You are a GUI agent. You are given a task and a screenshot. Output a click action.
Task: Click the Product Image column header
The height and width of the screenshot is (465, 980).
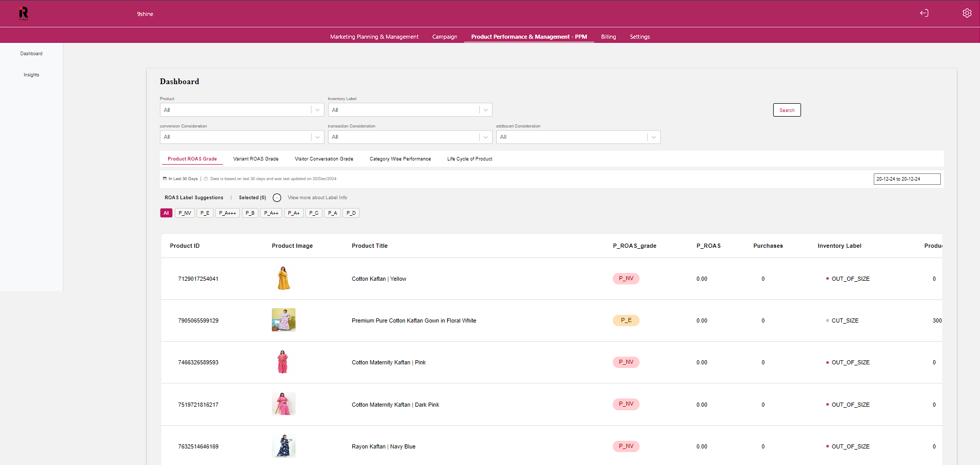coord(292,246)
